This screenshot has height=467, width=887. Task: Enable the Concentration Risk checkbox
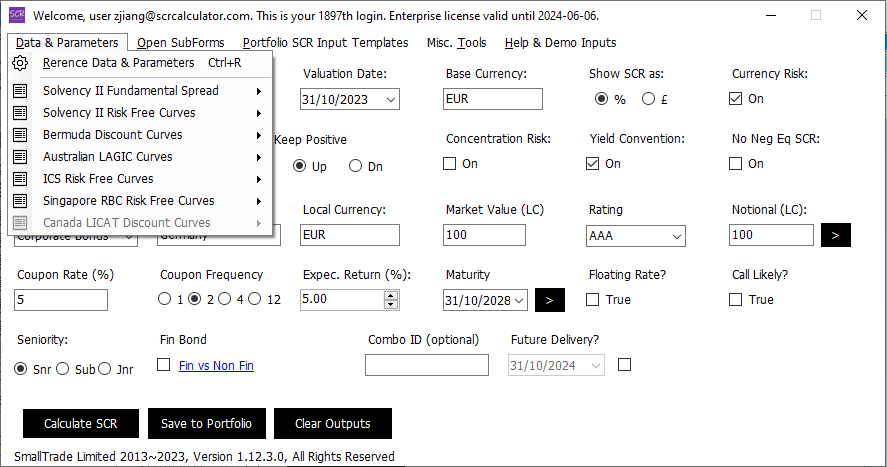click(x=451, y=163)
